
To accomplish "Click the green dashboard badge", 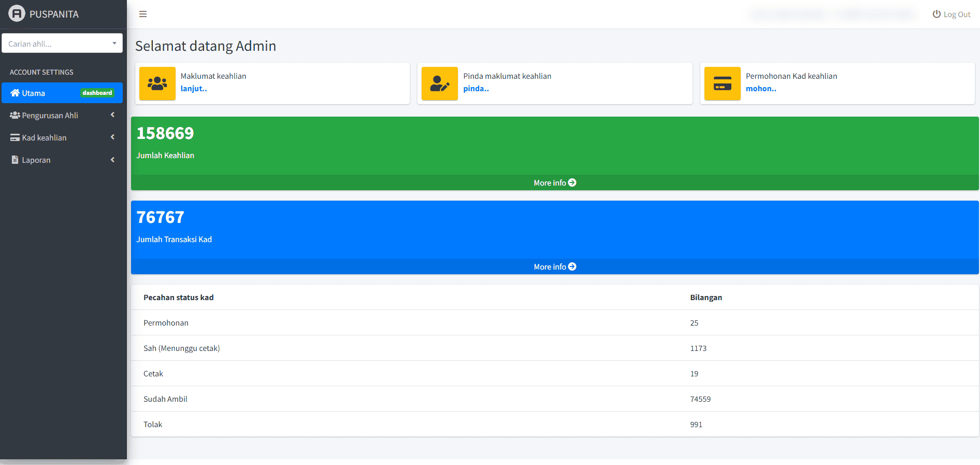I will coord(97,93).
